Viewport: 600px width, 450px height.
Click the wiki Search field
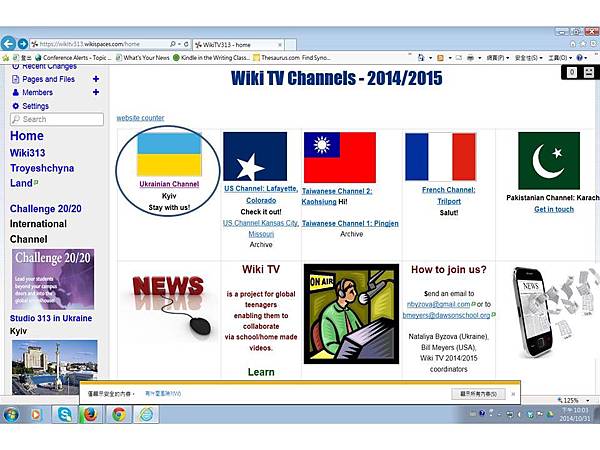tap(57, 119)
